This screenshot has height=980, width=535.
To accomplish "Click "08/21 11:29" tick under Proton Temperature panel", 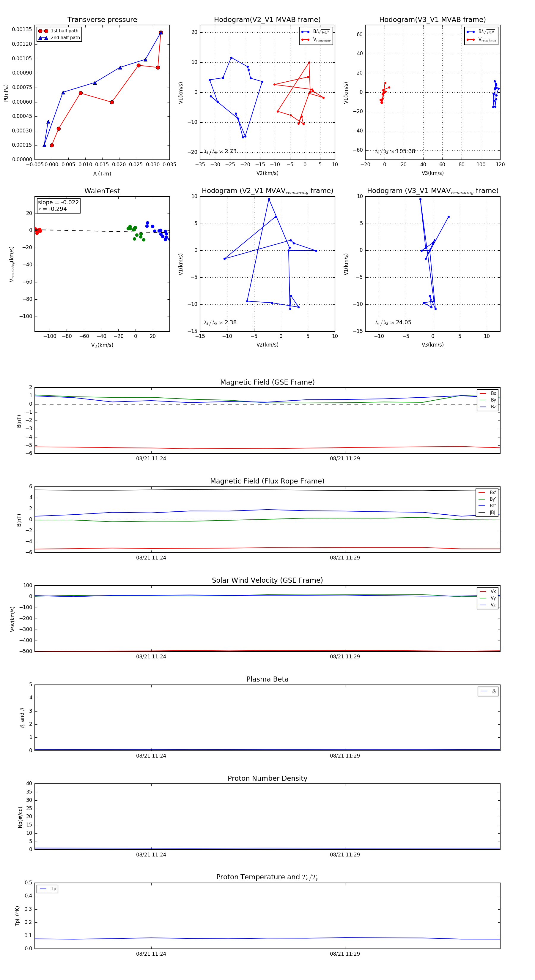I will point(345,954).
